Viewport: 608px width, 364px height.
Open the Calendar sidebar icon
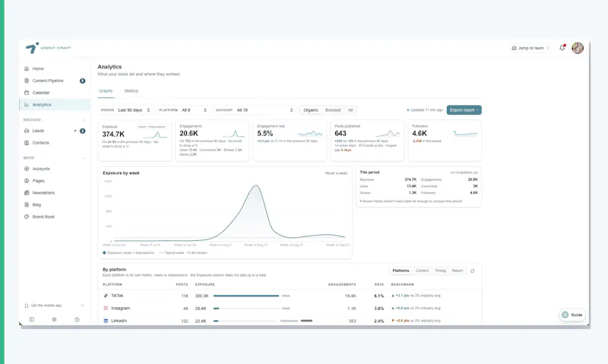[27, 93]
